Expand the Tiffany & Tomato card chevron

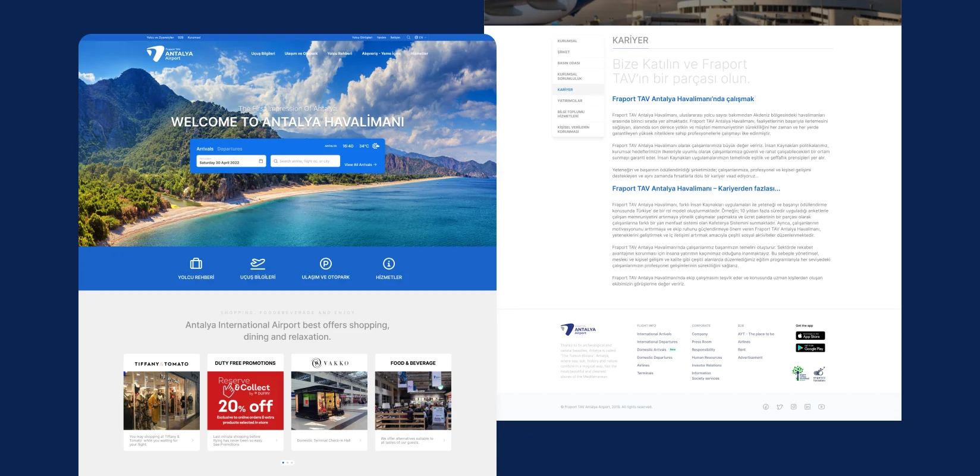pos(193,440)
